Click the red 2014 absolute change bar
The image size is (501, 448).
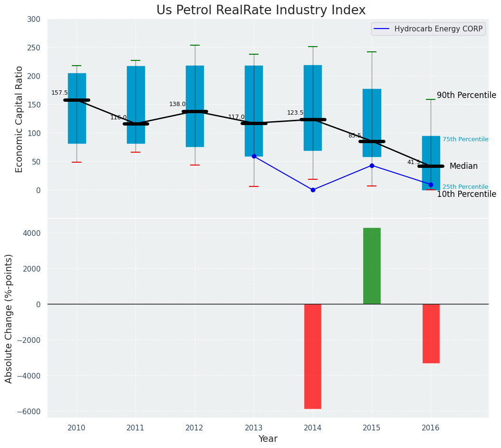click(313, 356)
